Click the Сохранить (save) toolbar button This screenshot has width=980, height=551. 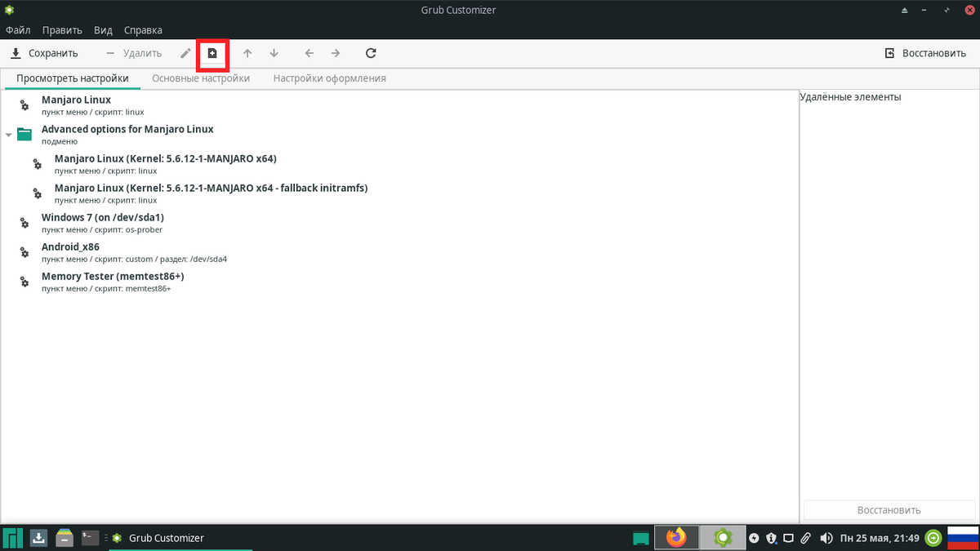click(44, 53)
